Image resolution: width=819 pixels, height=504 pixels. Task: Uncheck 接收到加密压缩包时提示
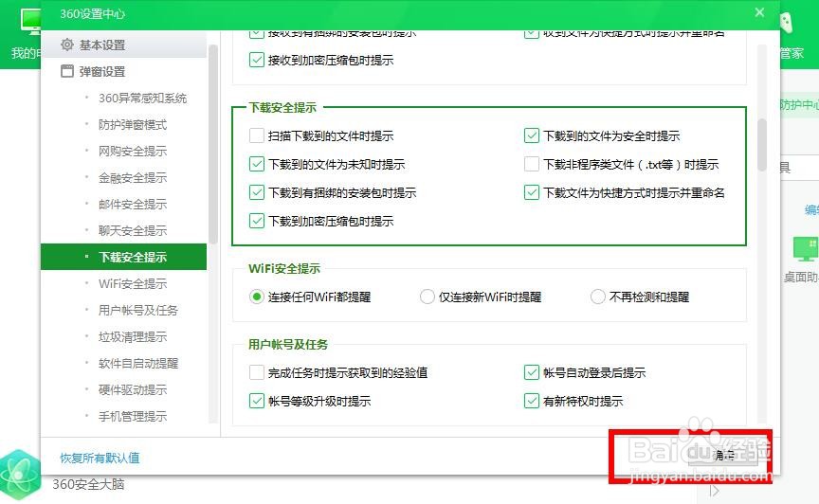[257, 60]
